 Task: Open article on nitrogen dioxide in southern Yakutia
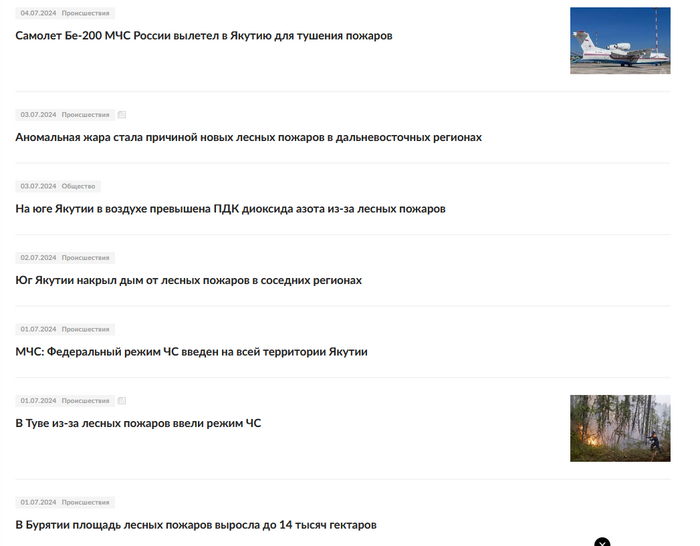(x=230, y=209)
